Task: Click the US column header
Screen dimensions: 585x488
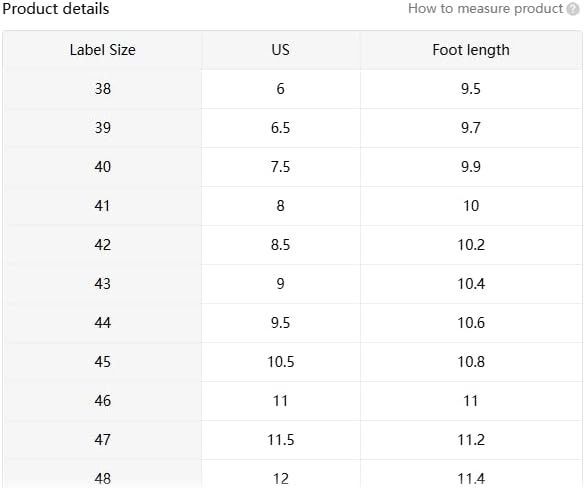Action: [x=281, y=50]
